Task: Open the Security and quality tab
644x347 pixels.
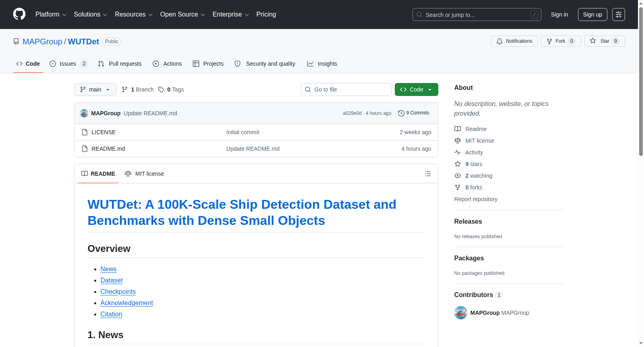Action: [265, 64]
